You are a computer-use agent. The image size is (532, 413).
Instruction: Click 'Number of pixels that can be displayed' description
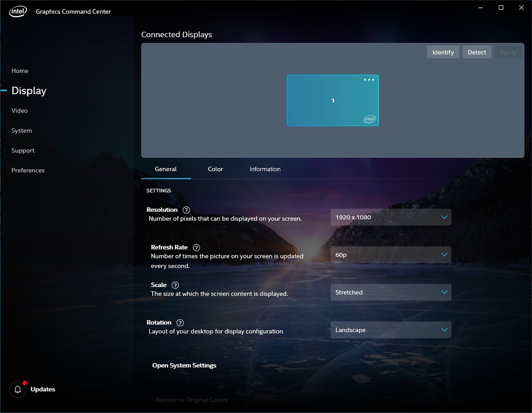[x=225, y=219]
